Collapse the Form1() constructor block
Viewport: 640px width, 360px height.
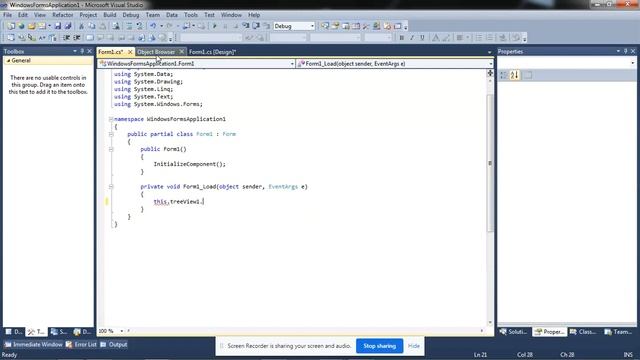coord(111,149)
